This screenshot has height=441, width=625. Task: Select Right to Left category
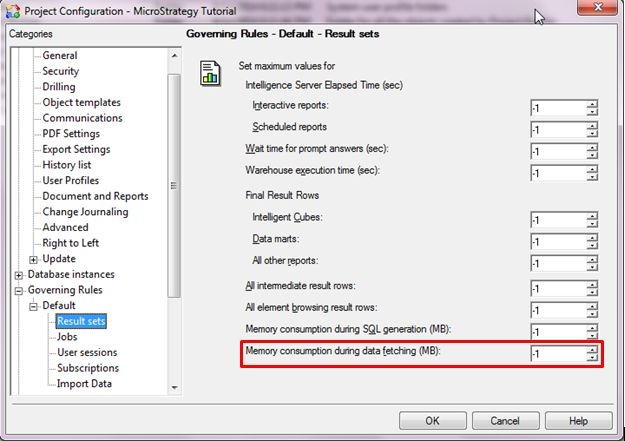71,242
